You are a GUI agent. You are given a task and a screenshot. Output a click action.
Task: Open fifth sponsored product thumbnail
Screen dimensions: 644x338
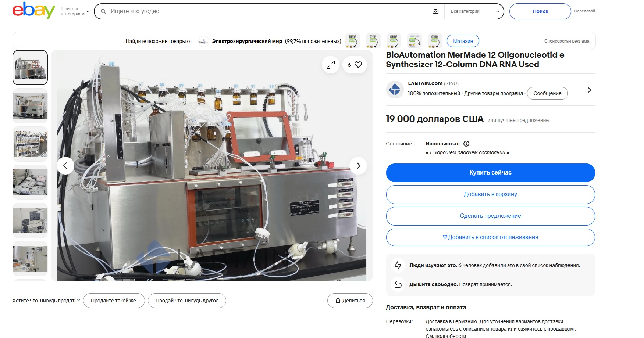click(435, 41)
